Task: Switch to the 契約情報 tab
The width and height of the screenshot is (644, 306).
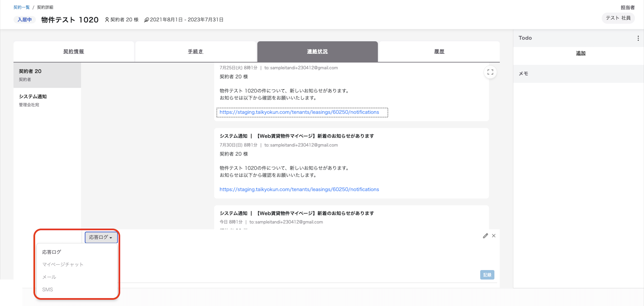Action: click(x=74, y=51)
